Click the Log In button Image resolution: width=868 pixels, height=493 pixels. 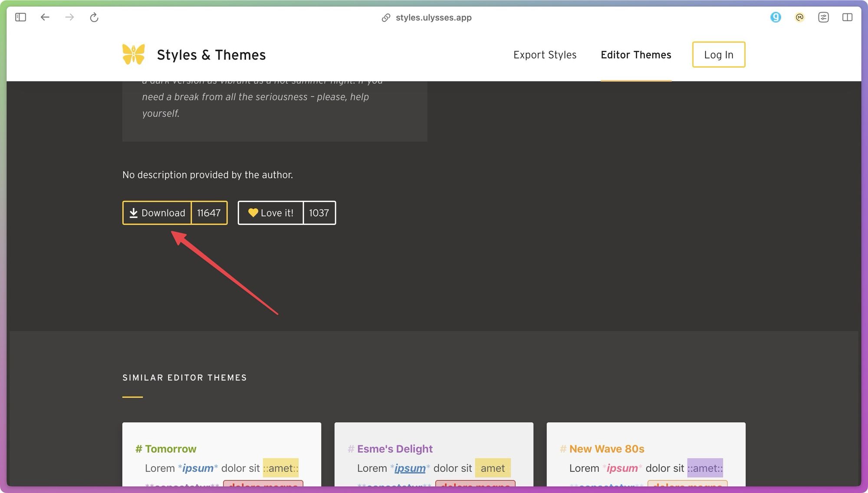pyautogui.click(x=718, y=54)
